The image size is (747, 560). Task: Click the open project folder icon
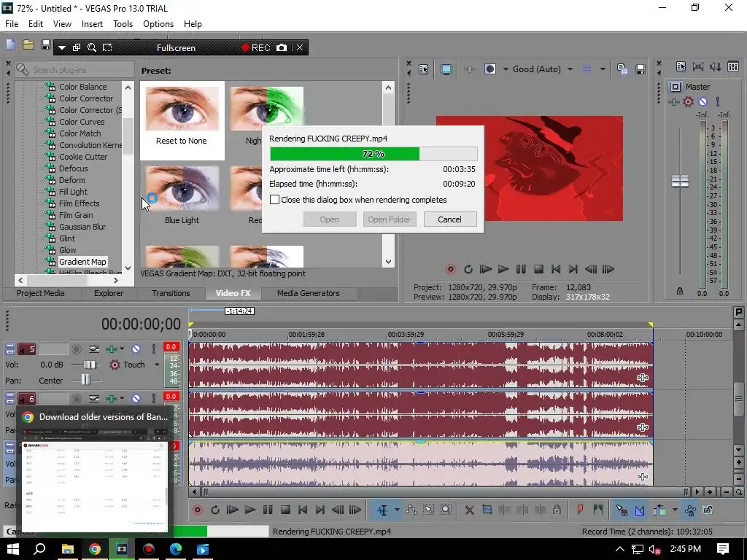pyautogui.click(x=28, y=45)
